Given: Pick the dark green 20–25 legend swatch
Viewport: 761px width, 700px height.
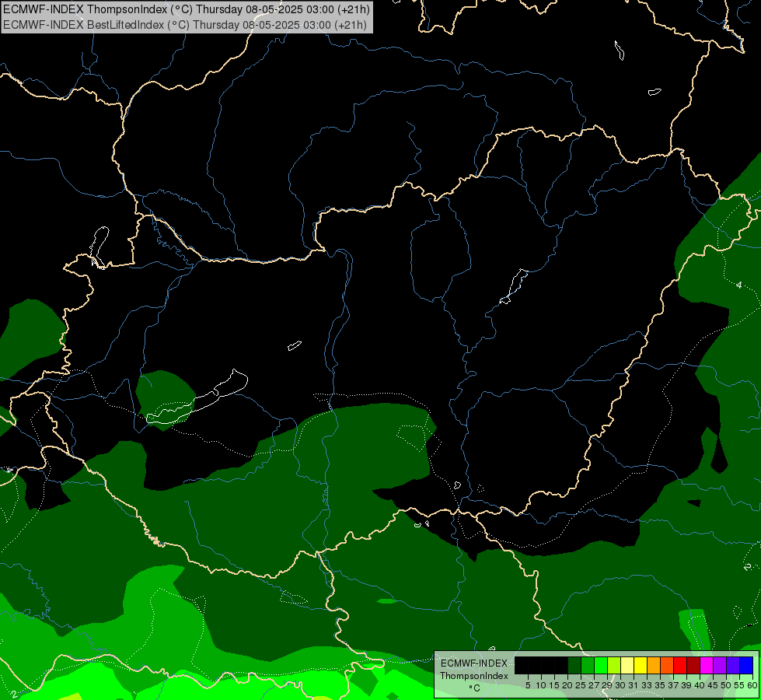Looking at the screenshot, I should click(x=574, y=665).
